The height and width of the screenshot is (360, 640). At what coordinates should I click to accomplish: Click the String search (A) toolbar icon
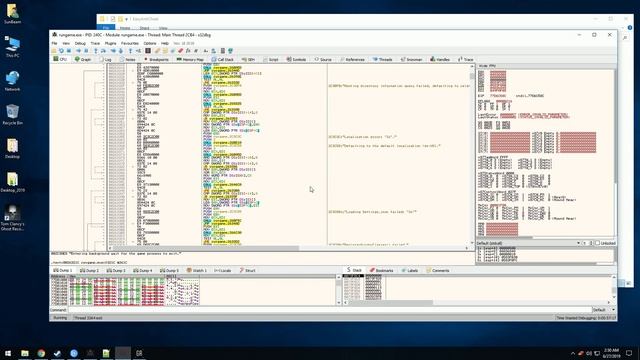(206, 51)
